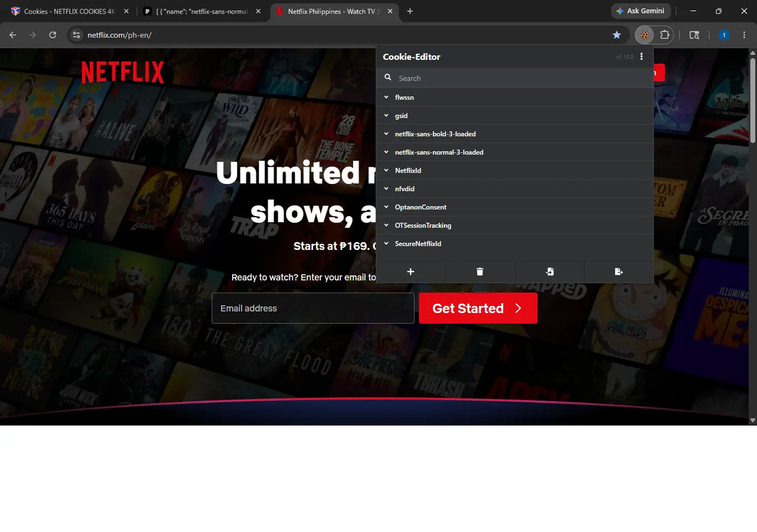View site information icon in address bar
The height and width of the screenshot is (532, 757).
point(76,35)
